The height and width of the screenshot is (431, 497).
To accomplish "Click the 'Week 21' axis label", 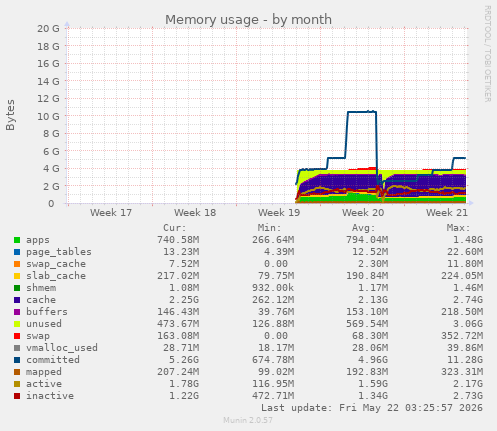I will click(x=447, y=213).
